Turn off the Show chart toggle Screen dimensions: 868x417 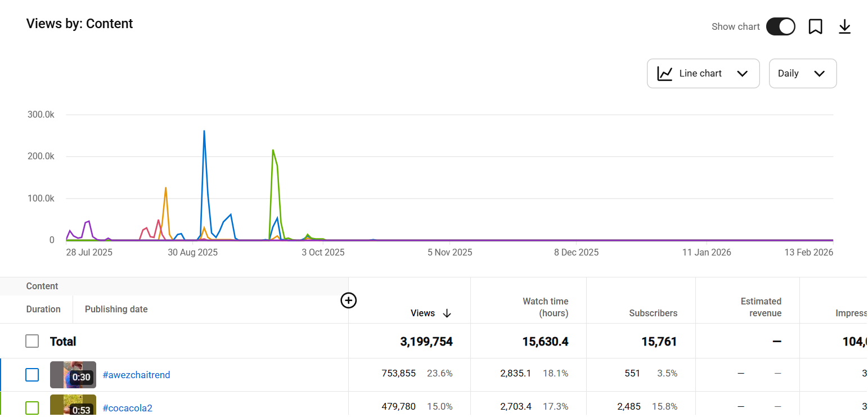tap(780, 26)
